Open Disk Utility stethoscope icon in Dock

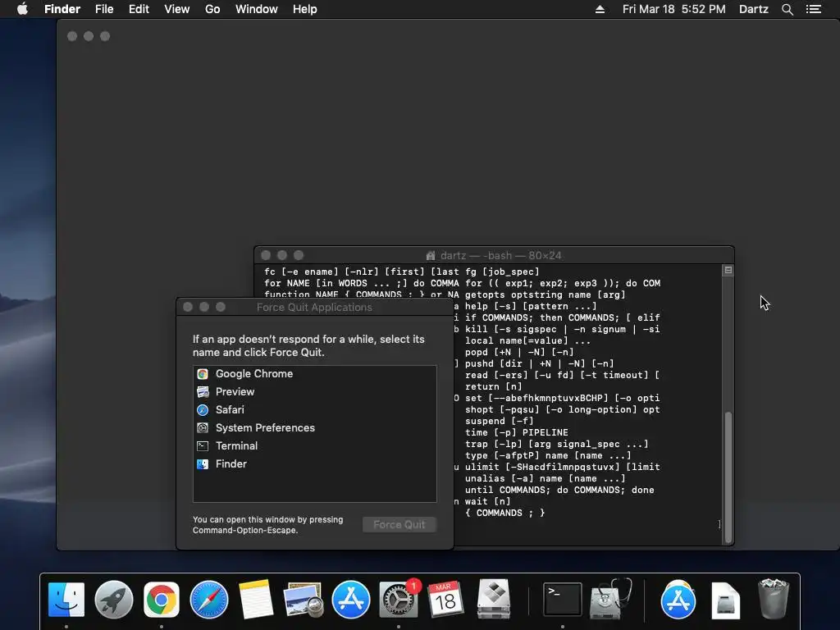610,600
